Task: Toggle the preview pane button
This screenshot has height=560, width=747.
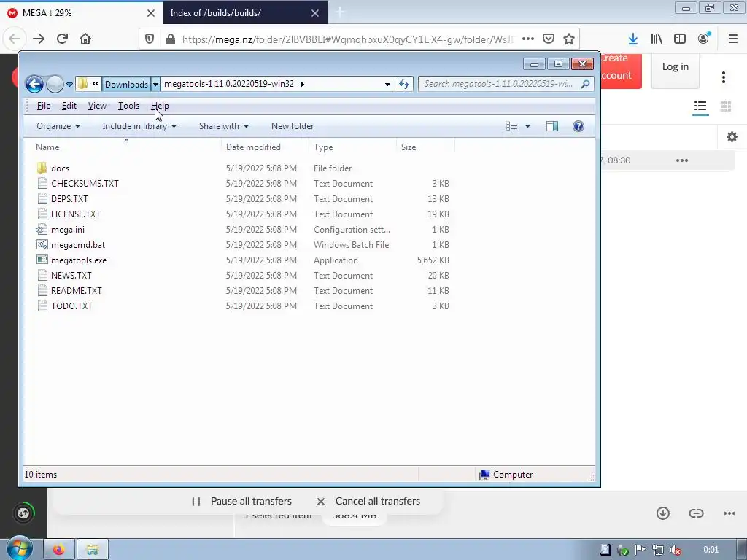Action: (x=552, y=126)
